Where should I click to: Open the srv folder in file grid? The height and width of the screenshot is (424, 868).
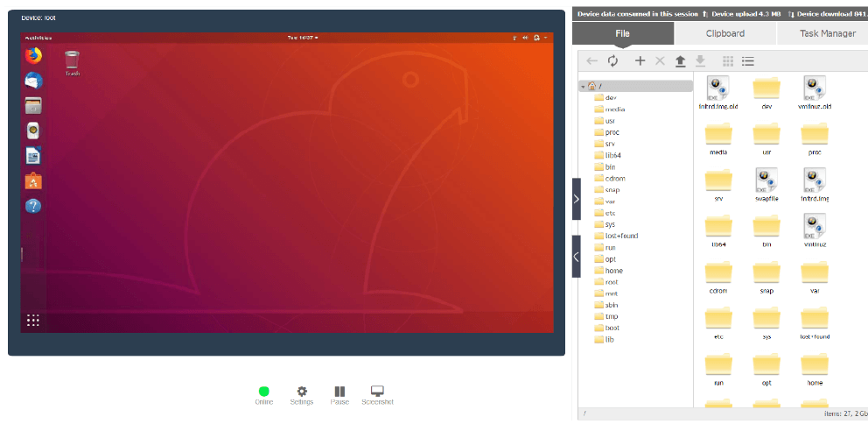[x=718, y=185]
